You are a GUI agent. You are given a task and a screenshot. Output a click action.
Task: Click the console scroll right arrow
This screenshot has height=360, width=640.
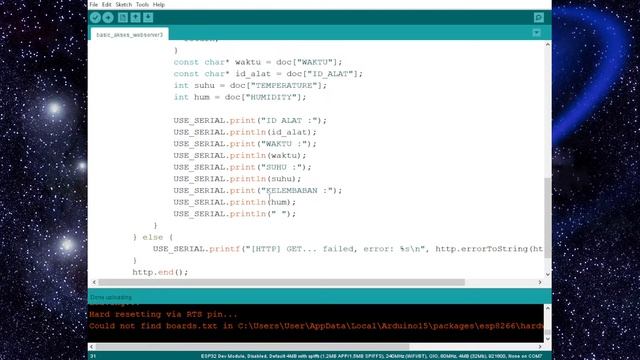pyautogui.click(x=540, y=347)
